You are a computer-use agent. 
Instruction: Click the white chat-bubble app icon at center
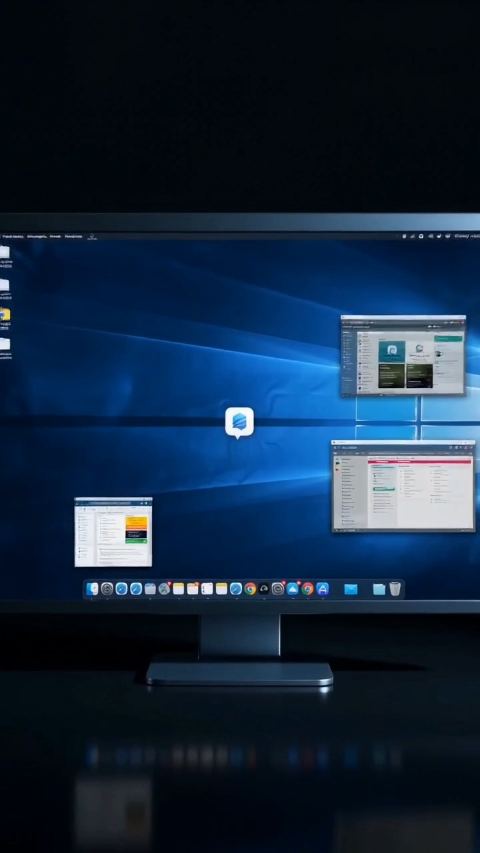239,423
